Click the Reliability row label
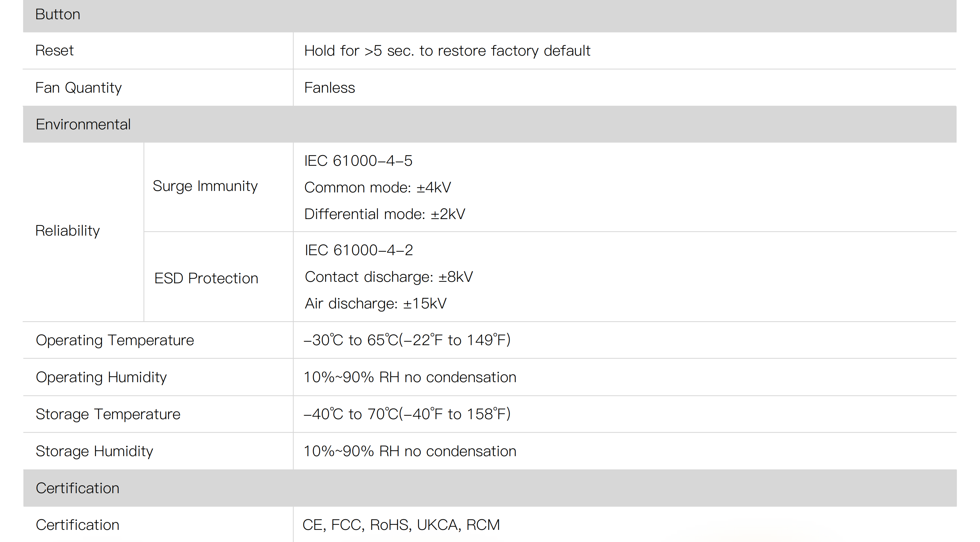This screenshot has width=980, height=542. pos(67,231)
